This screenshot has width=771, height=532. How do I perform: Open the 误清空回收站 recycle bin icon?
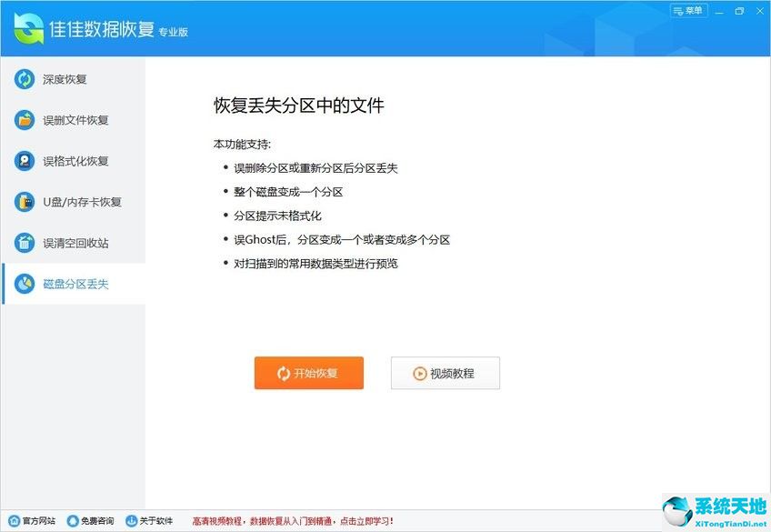click(25, 243)
